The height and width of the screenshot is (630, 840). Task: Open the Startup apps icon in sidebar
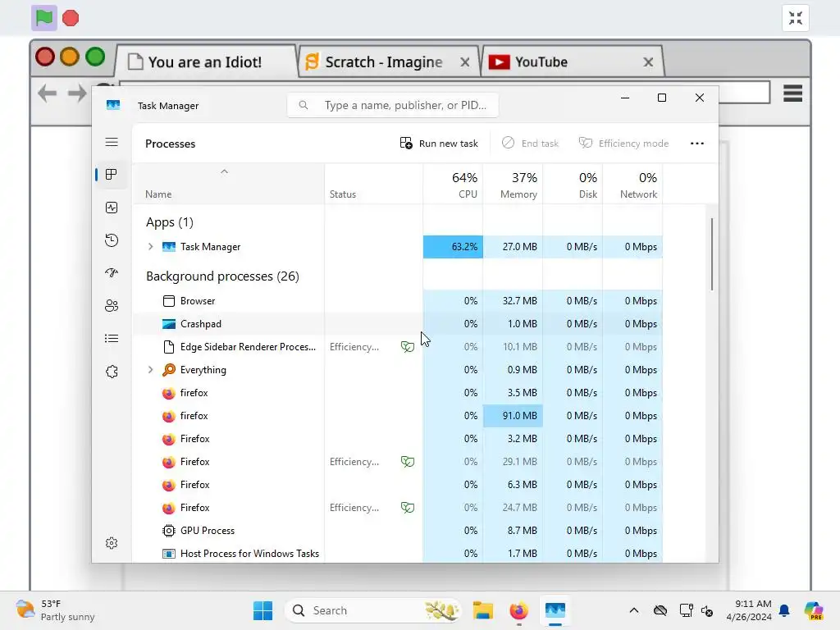click(112, 272)
